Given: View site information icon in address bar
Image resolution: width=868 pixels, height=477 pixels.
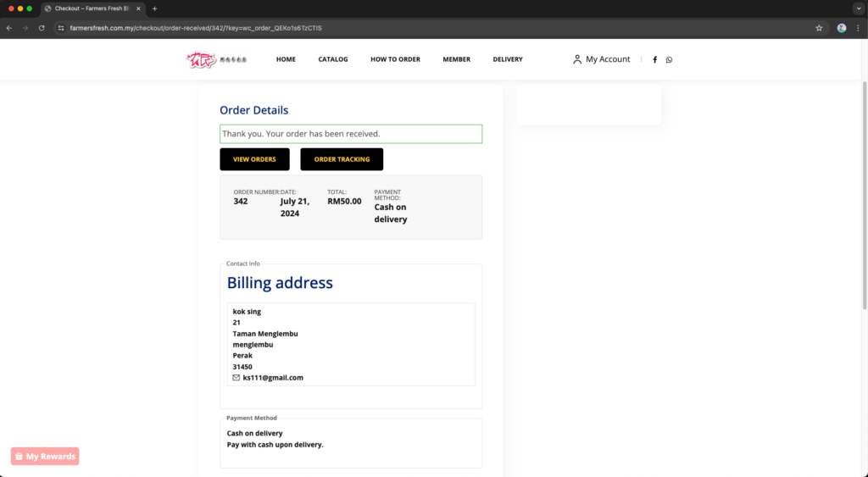Looking at the screenshot, I should pos(61,28).
